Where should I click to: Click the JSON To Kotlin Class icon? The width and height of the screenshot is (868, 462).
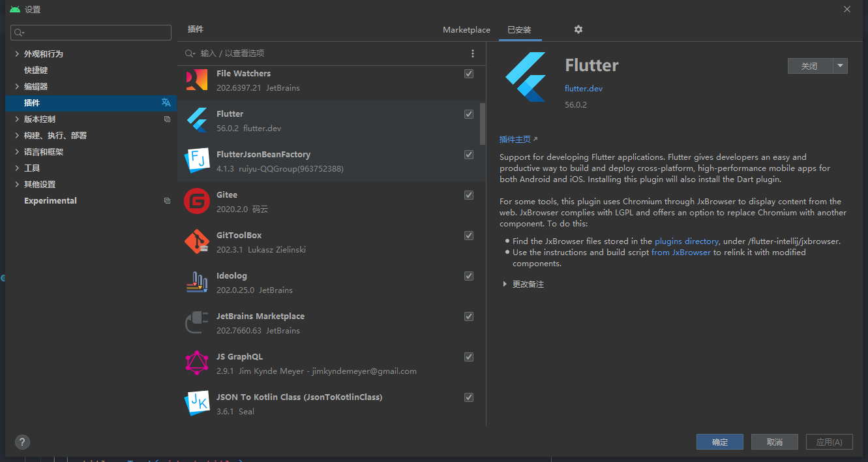pos(196,403)
